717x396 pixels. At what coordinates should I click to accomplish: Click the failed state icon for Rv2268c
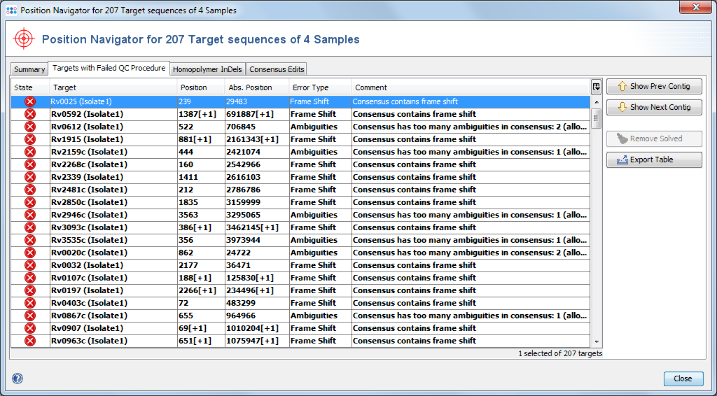click(x=30, y=165)
